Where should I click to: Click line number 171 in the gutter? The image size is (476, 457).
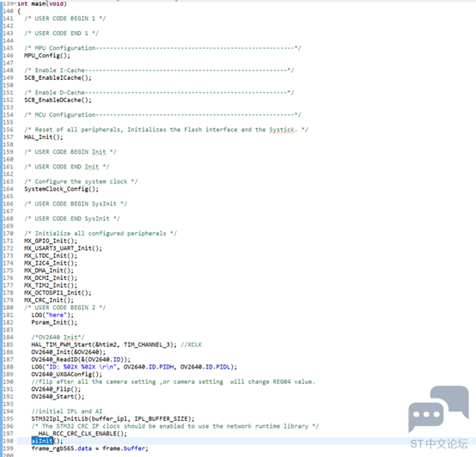8,241
